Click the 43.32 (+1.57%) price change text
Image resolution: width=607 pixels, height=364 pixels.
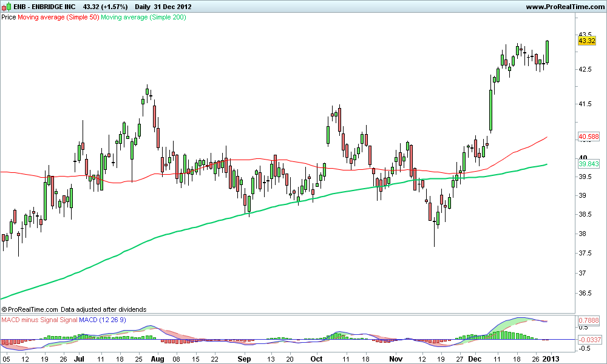[105, 7]
